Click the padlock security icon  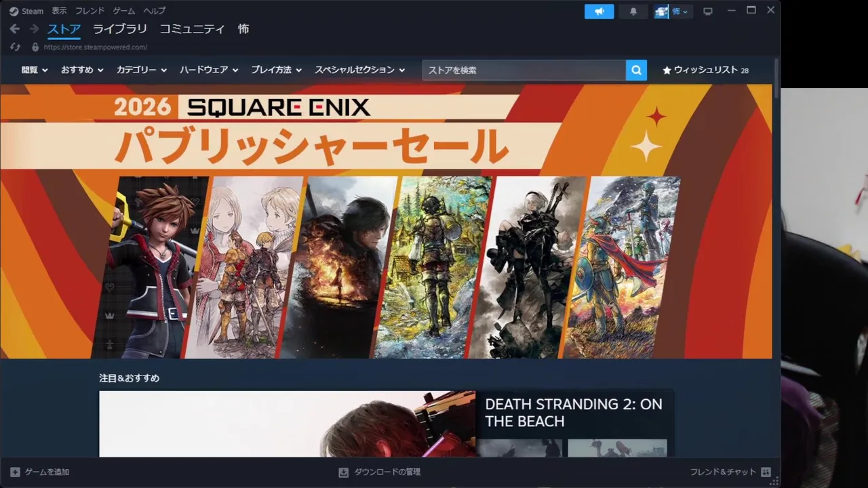point(35,47)
